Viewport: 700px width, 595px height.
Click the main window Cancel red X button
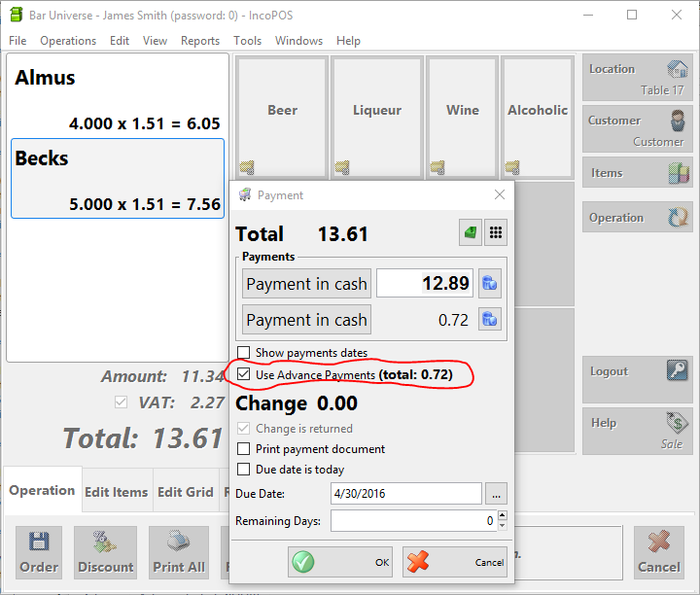659,552
